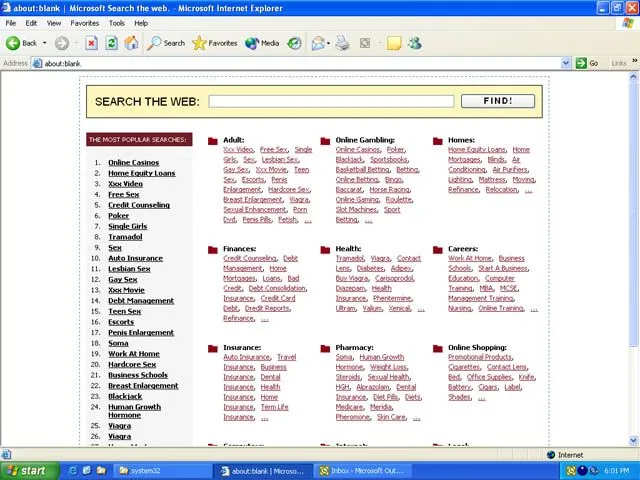Expand the Links toolbar chevron
Viewport: 640px width, 480px height.
[x=635, y=60]
